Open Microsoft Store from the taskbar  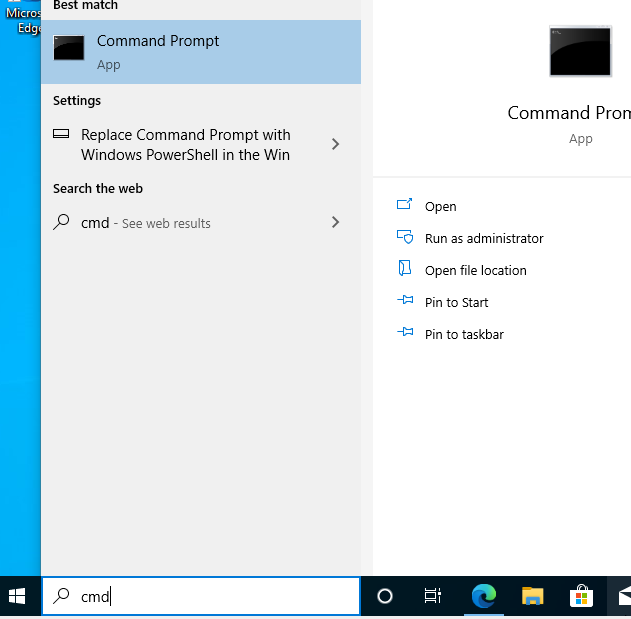pyautogui.click(x=581, y=596)
